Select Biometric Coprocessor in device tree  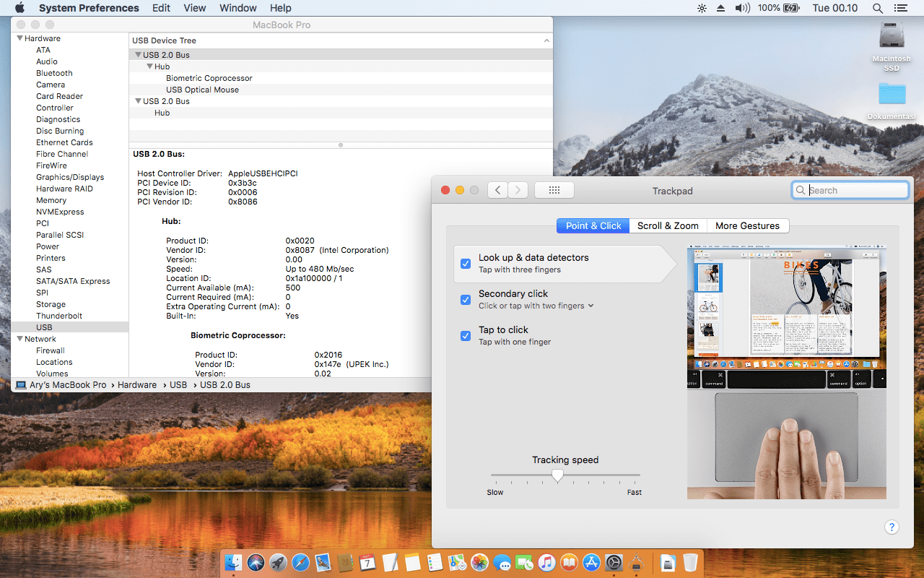pos(209,78)
